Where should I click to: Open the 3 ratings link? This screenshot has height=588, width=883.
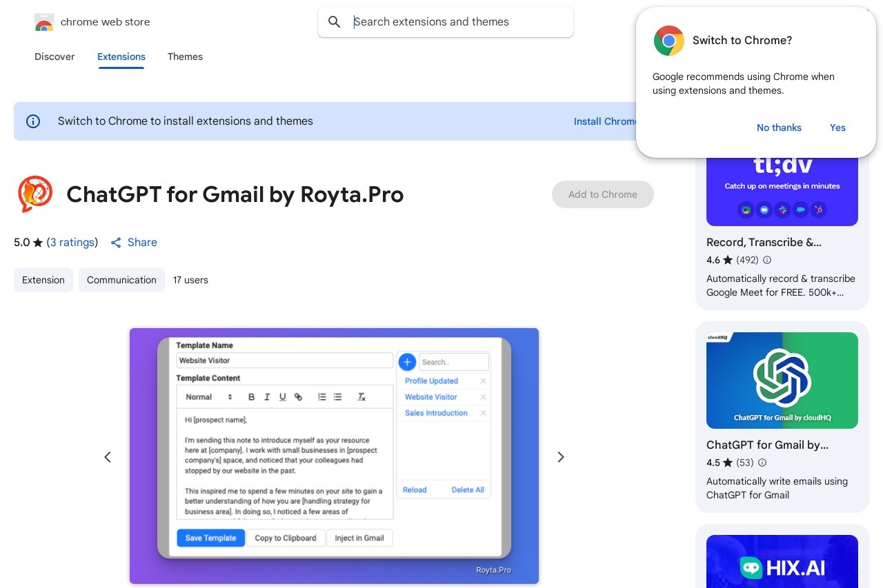pos(72,243)
